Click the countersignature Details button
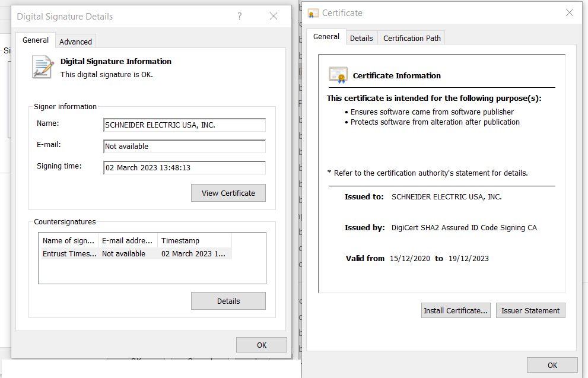Screen dimensions: 588x378 click(228, 301)
